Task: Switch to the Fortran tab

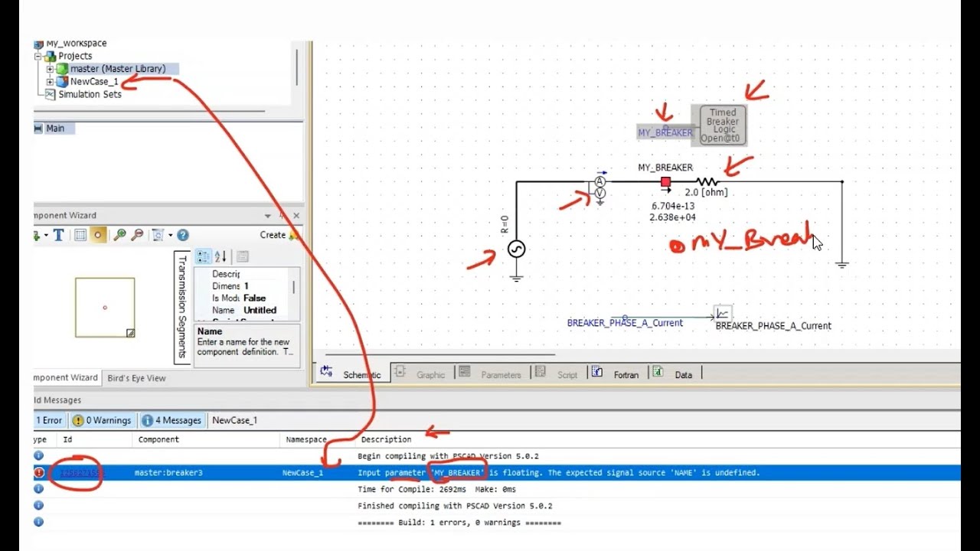Action: [615, 374]
